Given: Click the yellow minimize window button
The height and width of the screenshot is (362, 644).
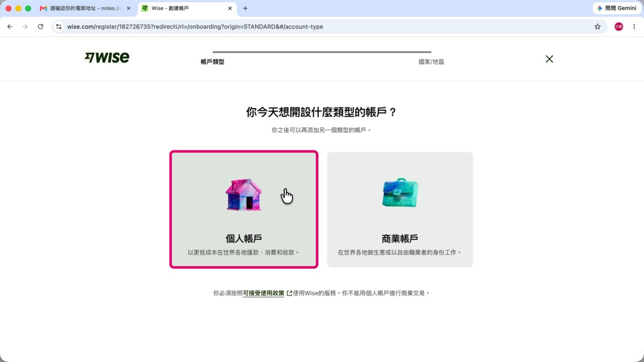Looking at the screenshot, I should [19, 9].
